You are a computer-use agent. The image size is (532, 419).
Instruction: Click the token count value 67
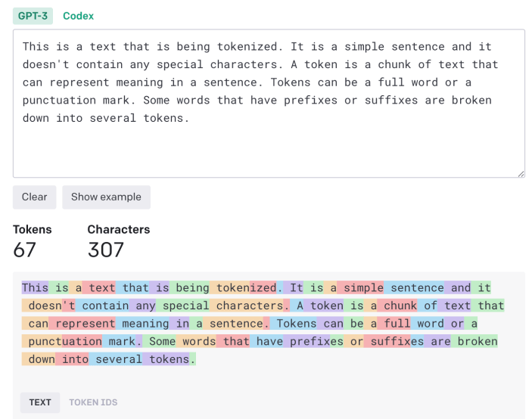pyautogui.click(x=25, y=249)
